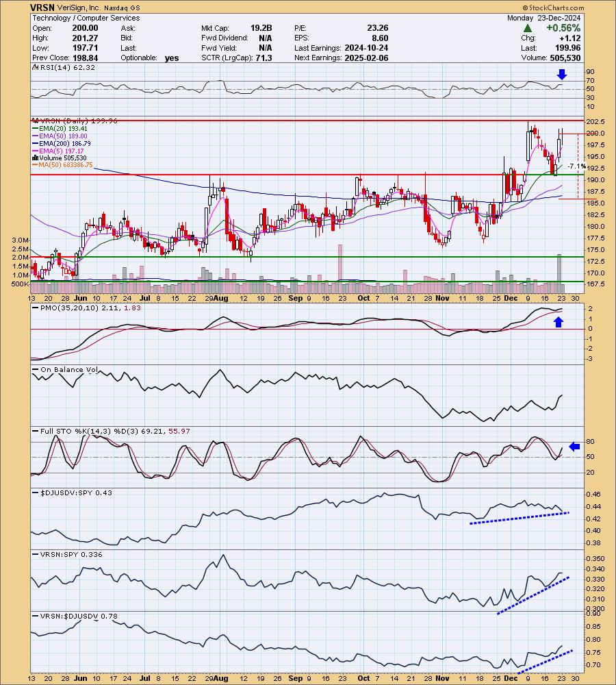
Task: Click the 'Fwd Yield:' label
Action: (x=219, y=48)
